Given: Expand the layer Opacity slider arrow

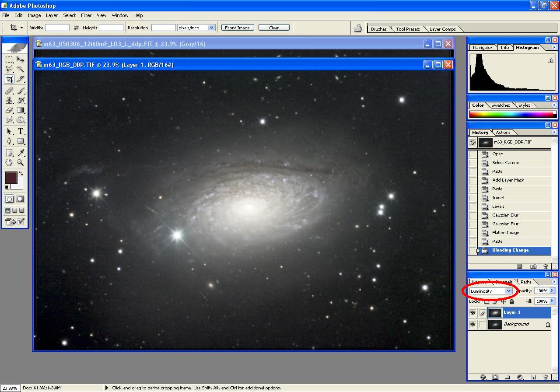Looking at the screenshot, I should pyautogui.click(x=552, y=291).
